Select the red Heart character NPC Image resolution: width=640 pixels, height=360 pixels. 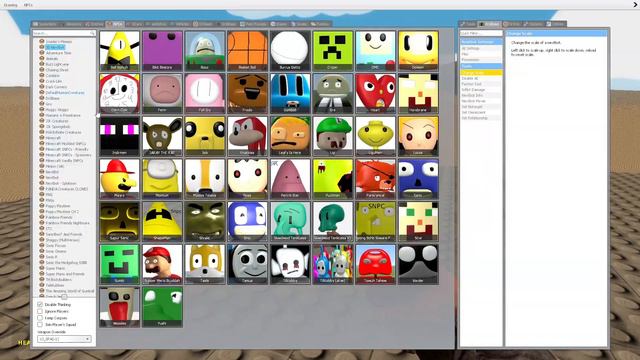(375, 93)
